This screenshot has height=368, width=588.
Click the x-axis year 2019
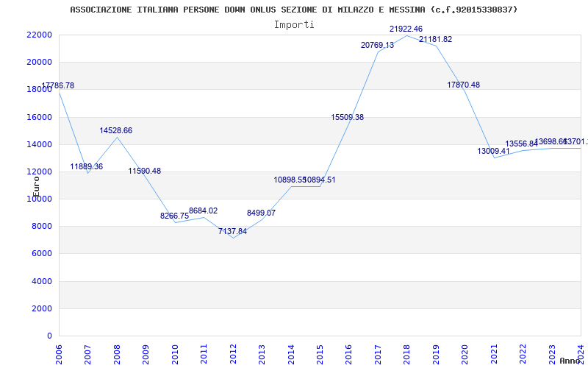[437, 354]
